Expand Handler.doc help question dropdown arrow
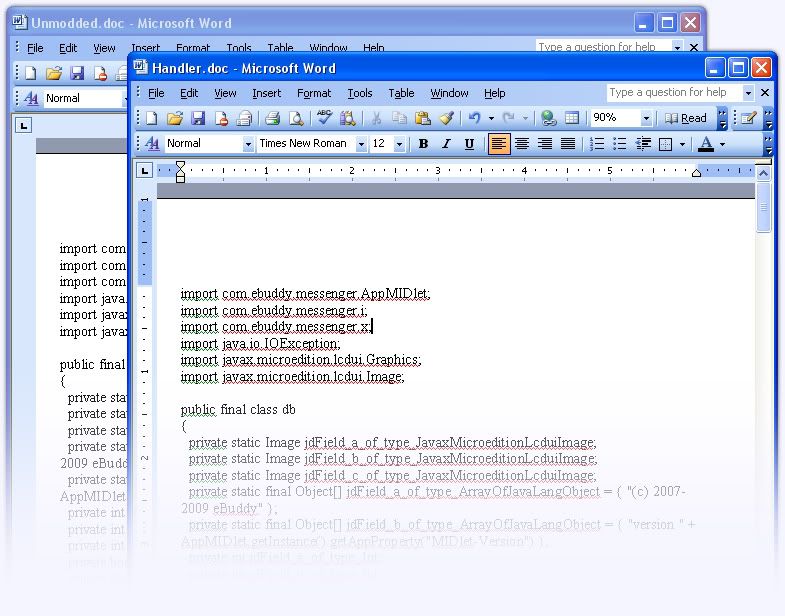This screenshot has width=785, height=616. coord(748,93)
